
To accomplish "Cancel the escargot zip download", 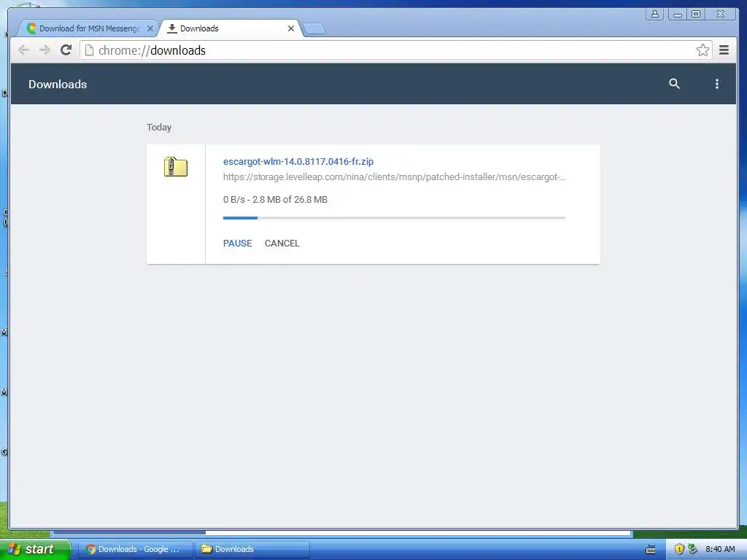I will (x=282, y=244).
